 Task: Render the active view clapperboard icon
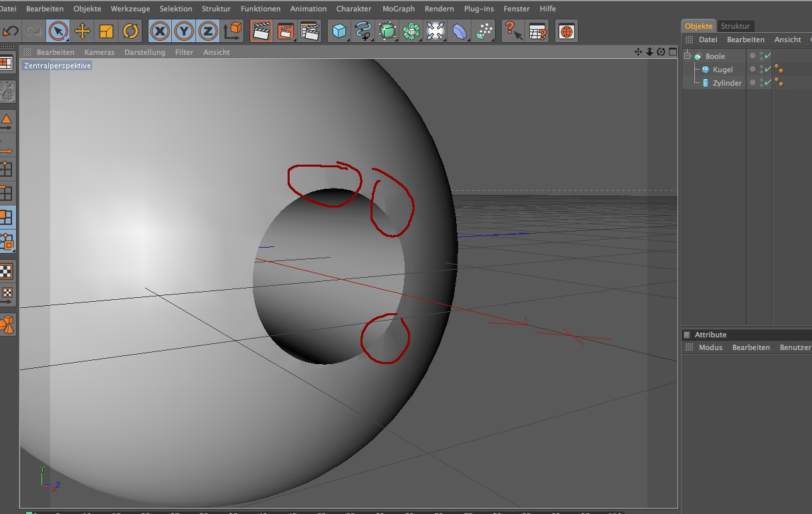tap(261, 31)
